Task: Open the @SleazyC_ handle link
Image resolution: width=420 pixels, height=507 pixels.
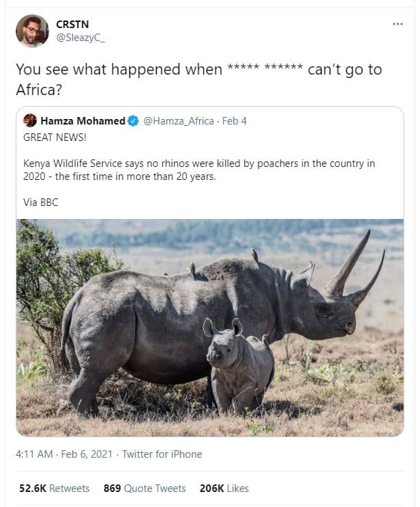Action: (80, 37)
